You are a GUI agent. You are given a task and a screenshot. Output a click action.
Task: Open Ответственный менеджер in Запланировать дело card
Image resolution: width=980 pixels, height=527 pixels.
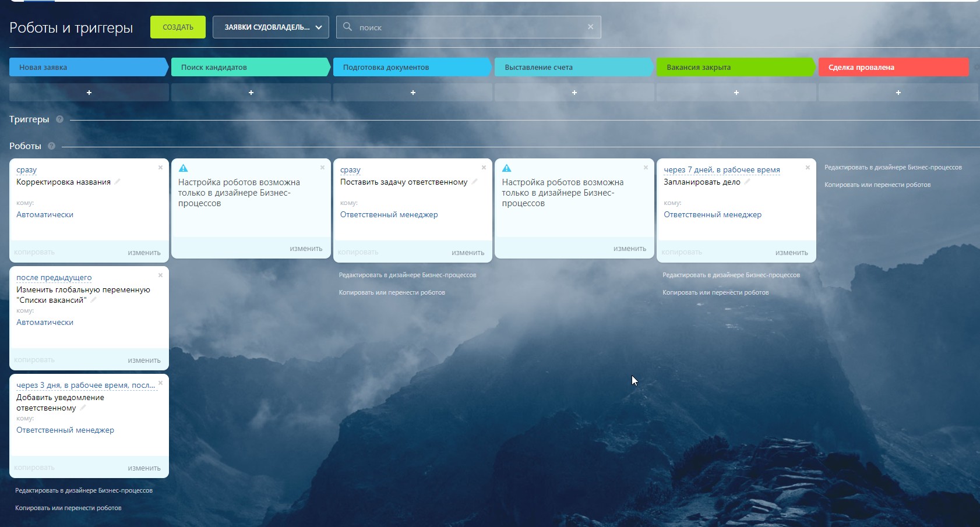713,215
